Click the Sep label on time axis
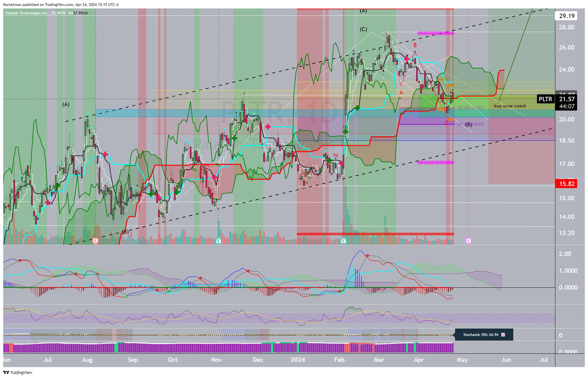Viewport: 588px width, 378px height. point(133,360)
